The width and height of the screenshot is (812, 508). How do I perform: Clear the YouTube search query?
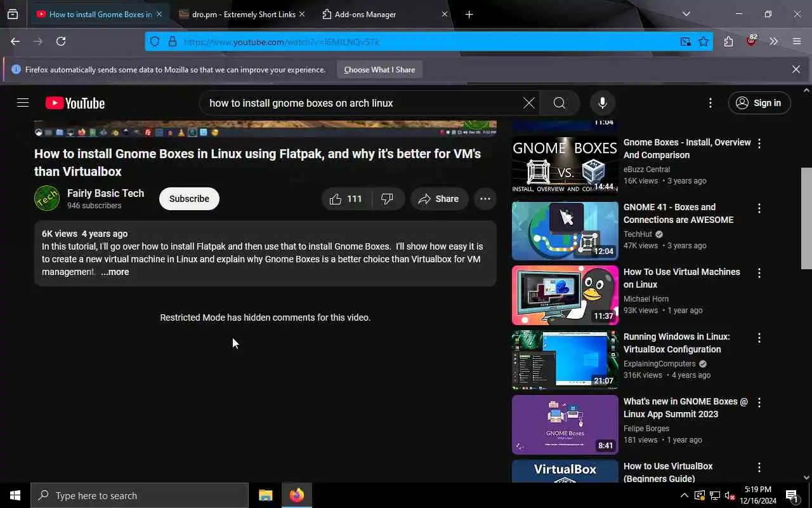tap(529, 103)
